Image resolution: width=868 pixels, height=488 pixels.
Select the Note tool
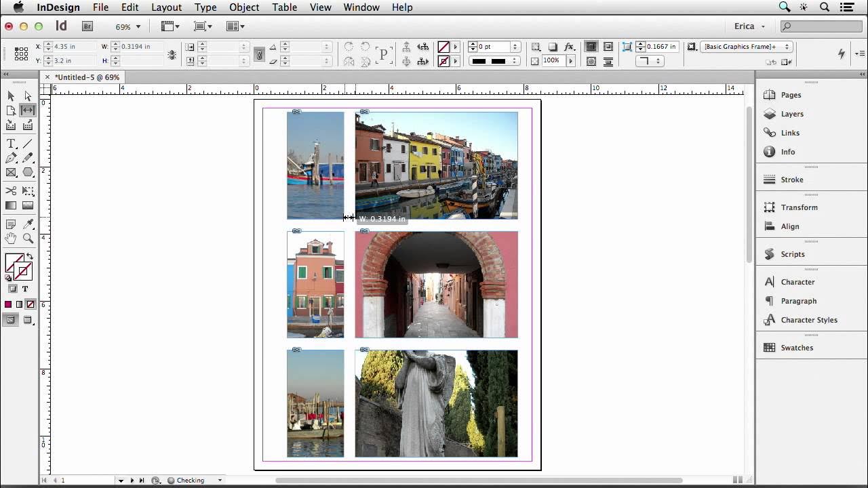[x=11, y=224]
